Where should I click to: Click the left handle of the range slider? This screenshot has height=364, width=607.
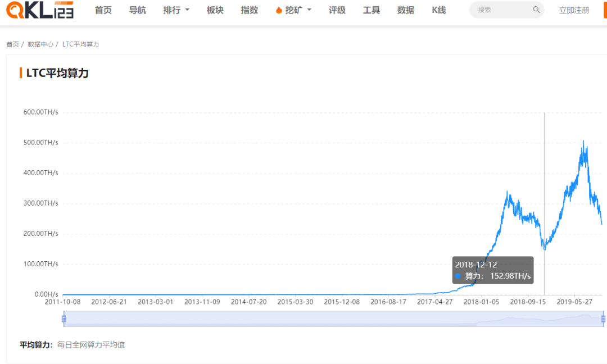[x=64, y=319]
